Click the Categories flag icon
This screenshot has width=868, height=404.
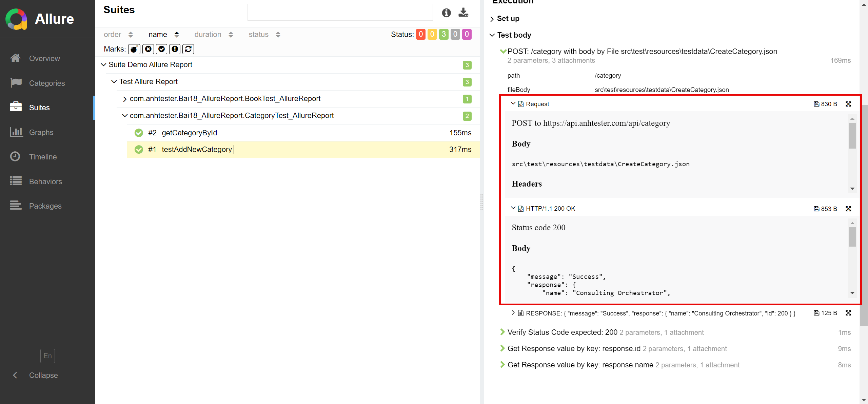tap(16, 82)
